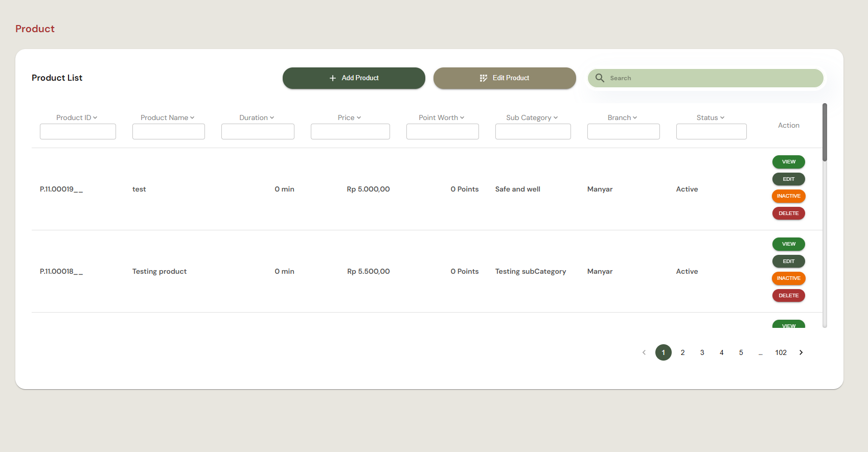This screenshot has width=868, height=452.
Task: Click the Testing subCategory cell
Action: click(531, 271)
